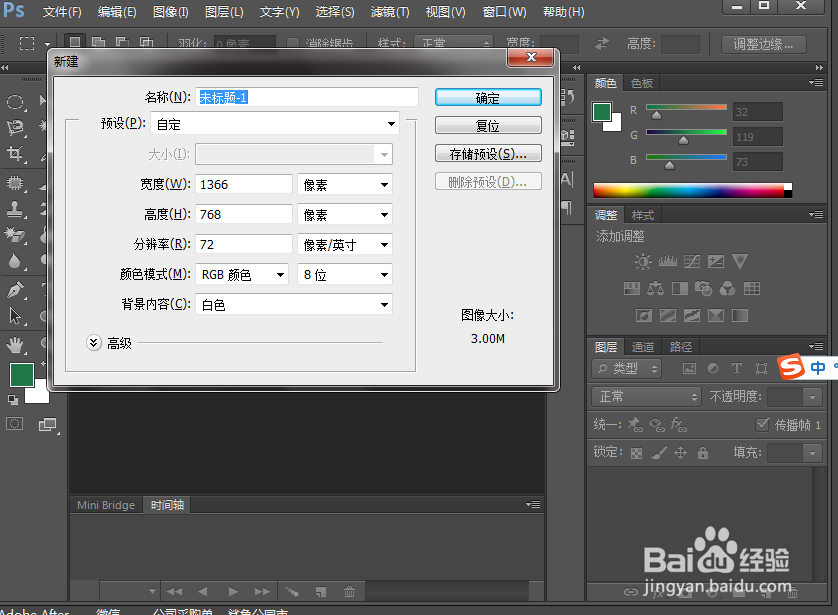Click the lock all layer icon
This screenshot has width=838, height=615.
[703, 453]
